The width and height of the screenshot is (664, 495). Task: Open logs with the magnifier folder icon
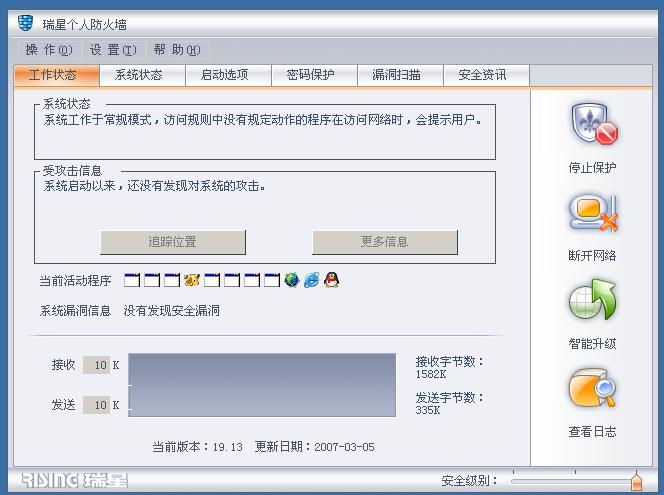click(592, 388)
